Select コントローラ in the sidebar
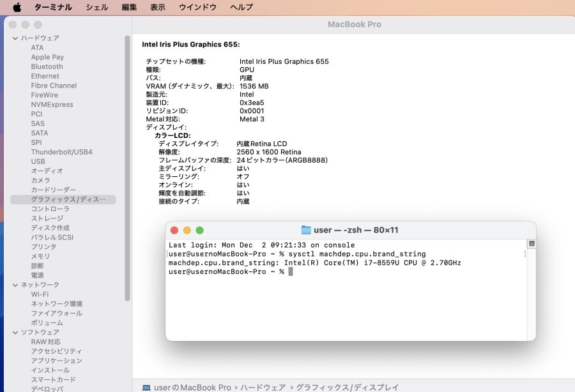Image resolution: width=575 pixels, height=392 pixels. point(50,209)
